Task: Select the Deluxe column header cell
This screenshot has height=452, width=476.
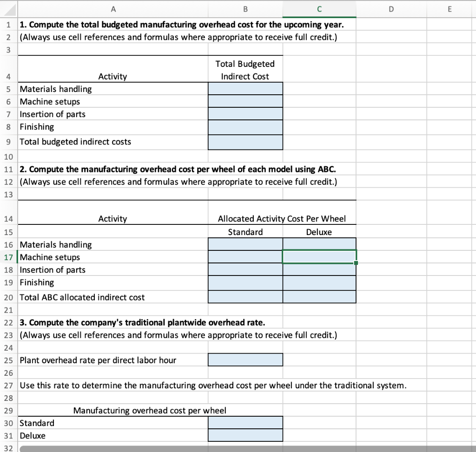Action: tap(319, 232)
